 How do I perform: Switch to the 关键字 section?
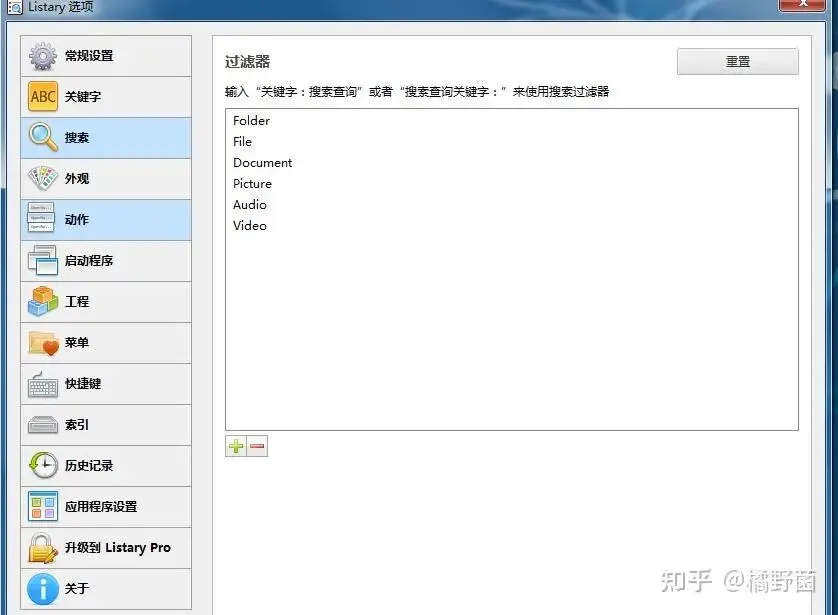point(106,97)
